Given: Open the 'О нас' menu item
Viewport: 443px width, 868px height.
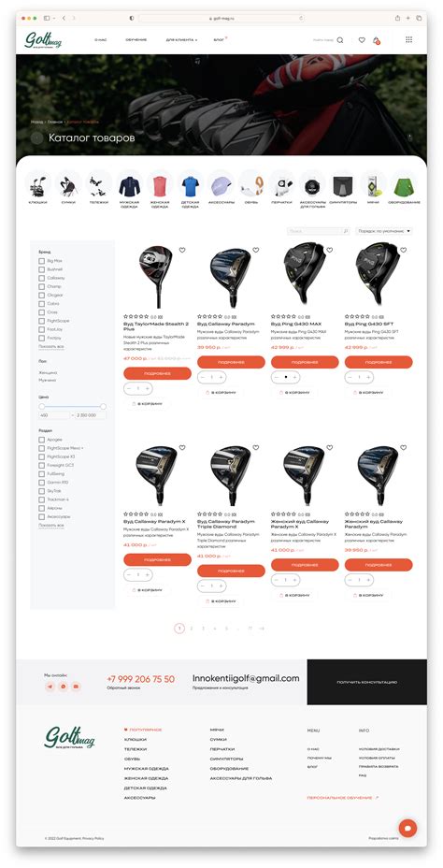Looking at the screenshot, I should point(100,40).
